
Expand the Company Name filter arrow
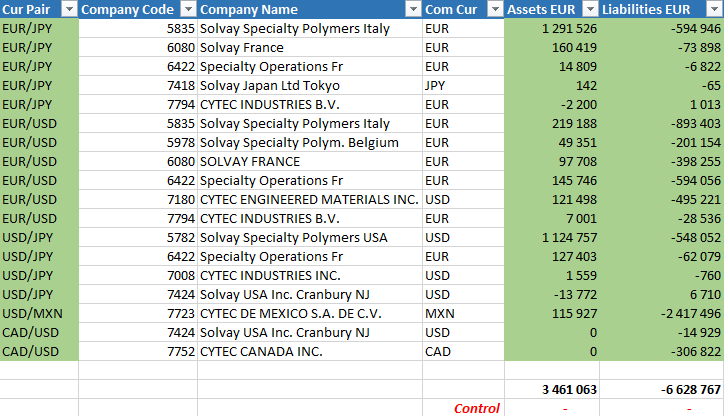[x=413, y=9]
